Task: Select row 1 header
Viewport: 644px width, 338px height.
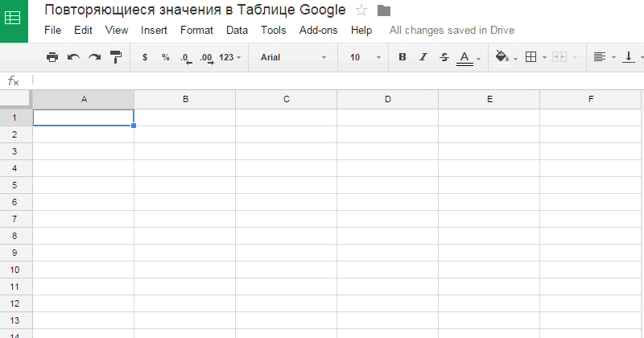Action: (x=16, y=117)
